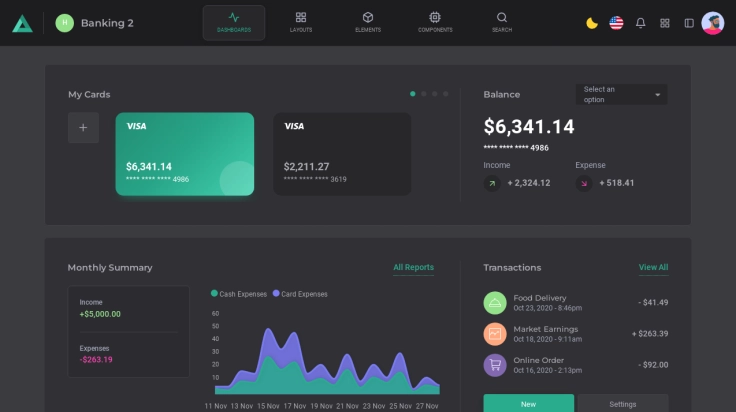Toggle the side panel layout icon

click(x=689, y=23)
